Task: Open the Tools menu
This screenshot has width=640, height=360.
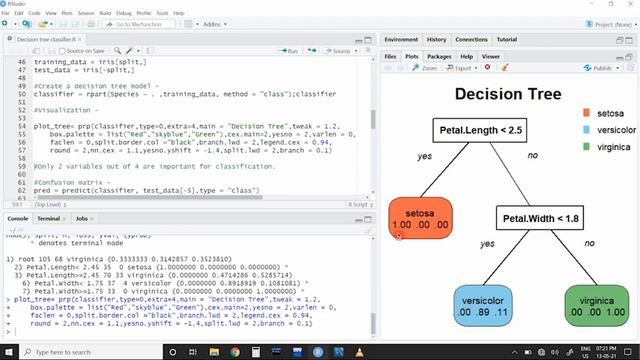Action: (162, 13)
